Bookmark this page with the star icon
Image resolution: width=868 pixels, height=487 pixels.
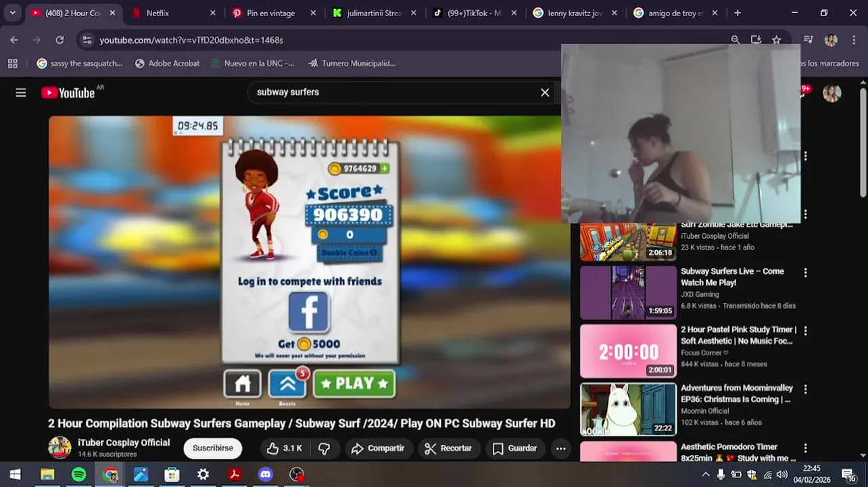pyautogui.click(x=777, y=40)
